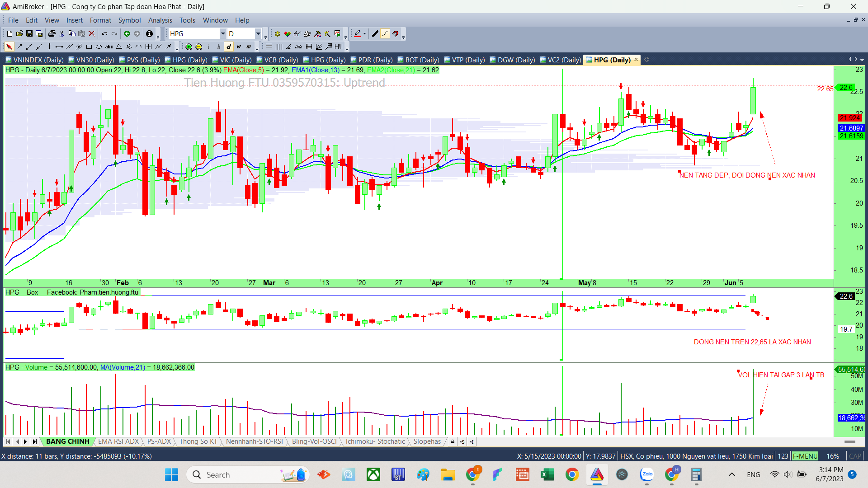Click the zoom in magnifier icon

pos(189,47)
